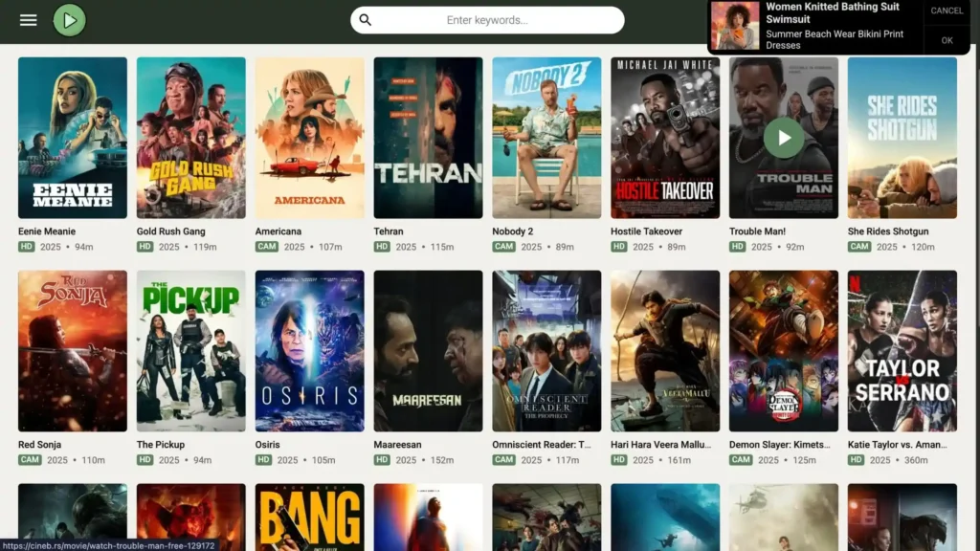
Task: Click the swimsuit ad thumbnail image
Action: (735, 26)
